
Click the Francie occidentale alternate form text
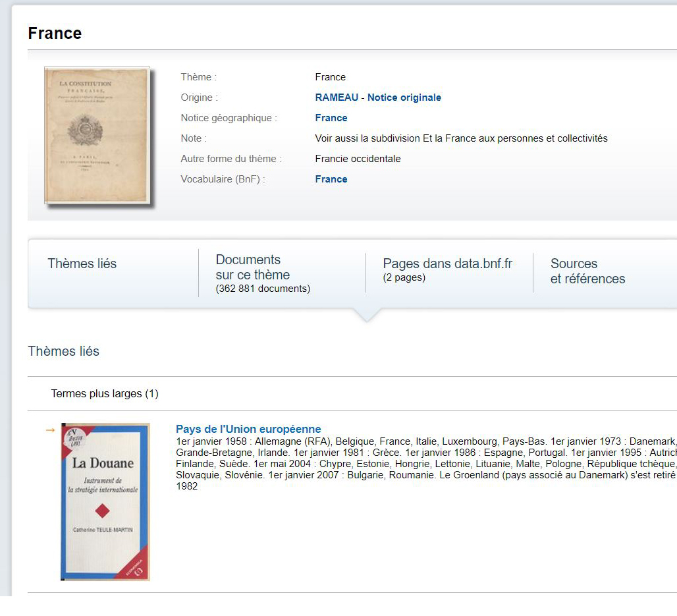358,159
